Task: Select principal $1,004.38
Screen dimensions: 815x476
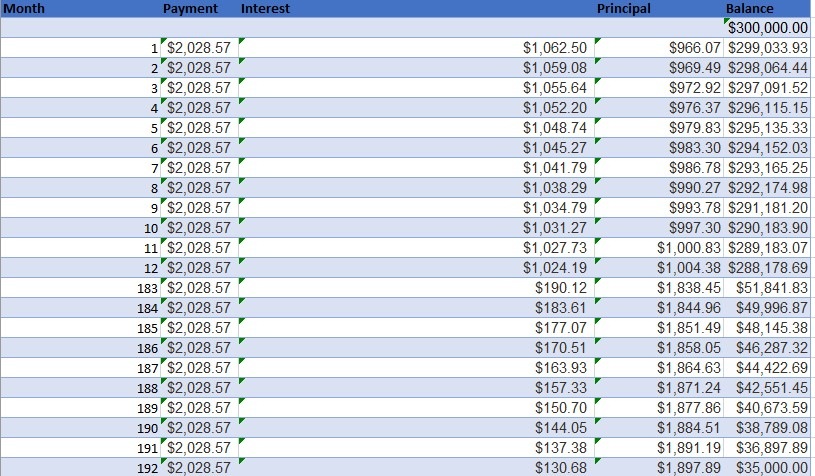Action: [x=659, y=268]
